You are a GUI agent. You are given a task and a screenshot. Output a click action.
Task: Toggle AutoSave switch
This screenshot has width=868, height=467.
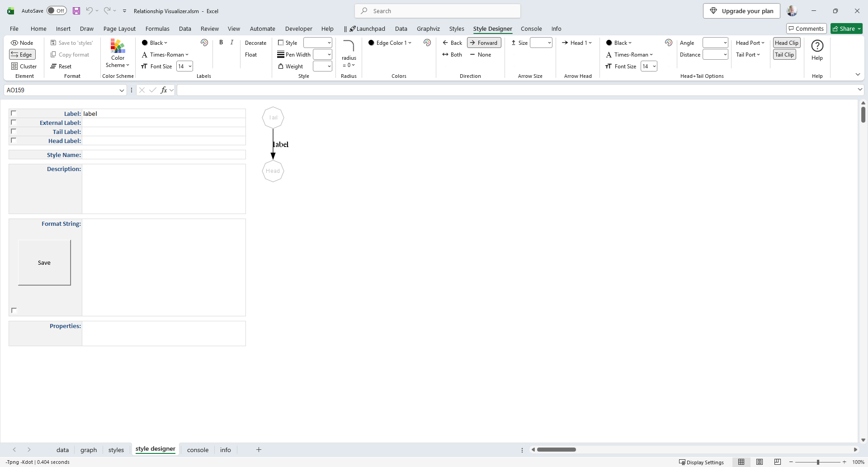(x=57, y=11)
